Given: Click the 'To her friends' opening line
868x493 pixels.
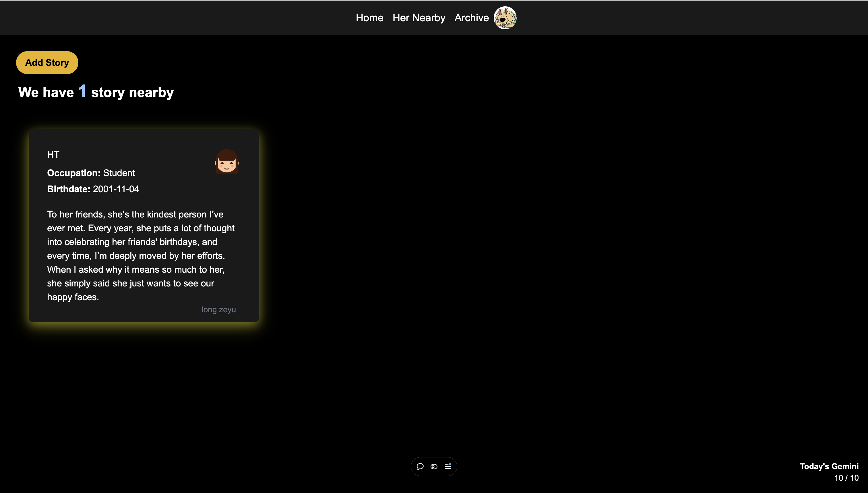Looking at the screenshot, I should [135, 214].
